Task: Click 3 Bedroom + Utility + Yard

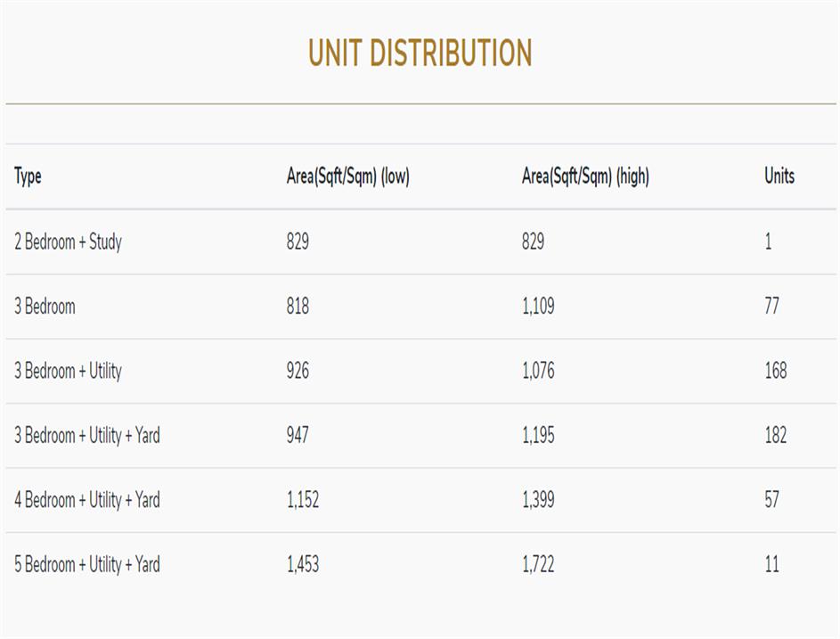Action: 87,436
